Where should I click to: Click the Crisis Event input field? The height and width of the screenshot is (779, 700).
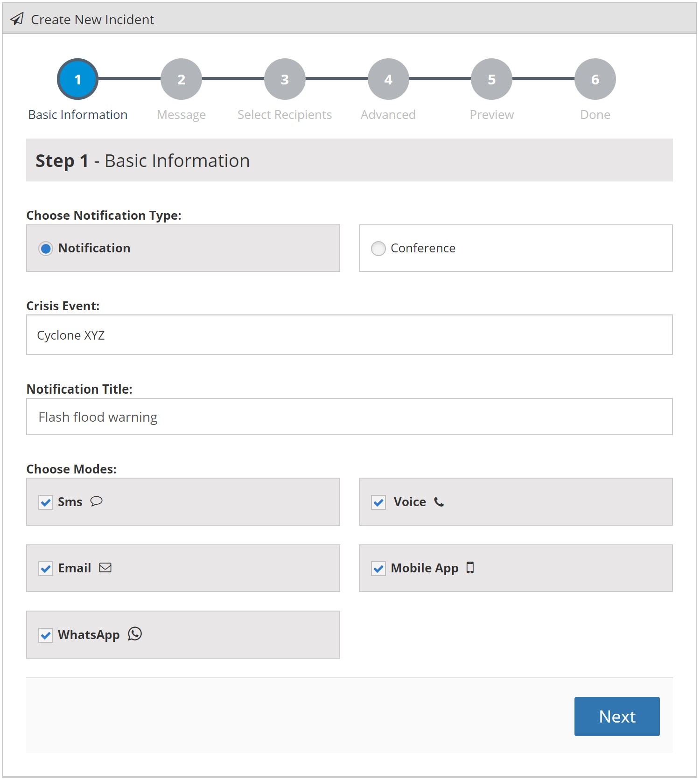pos(349,335)
